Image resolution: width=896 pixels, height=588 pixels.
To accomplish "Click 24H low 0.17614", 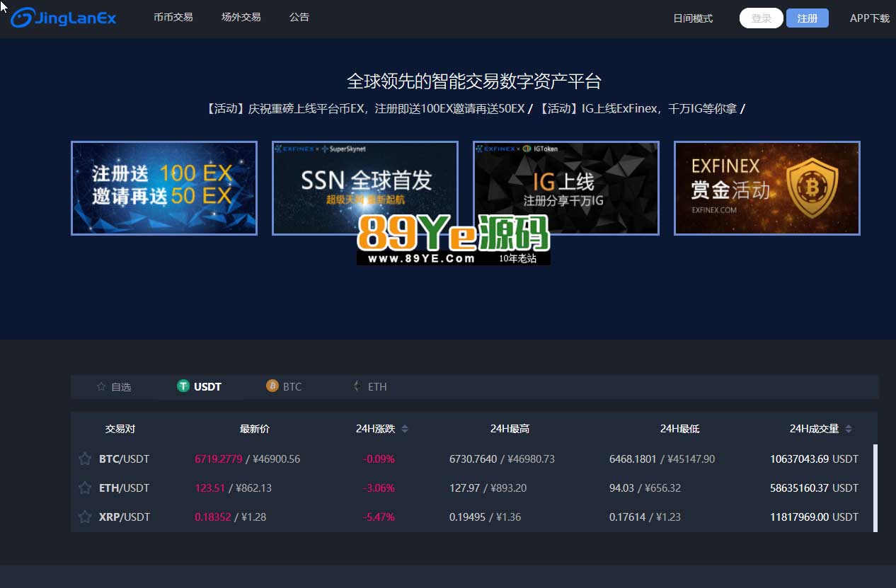I will pyautogui.click(x=628, y=517).
